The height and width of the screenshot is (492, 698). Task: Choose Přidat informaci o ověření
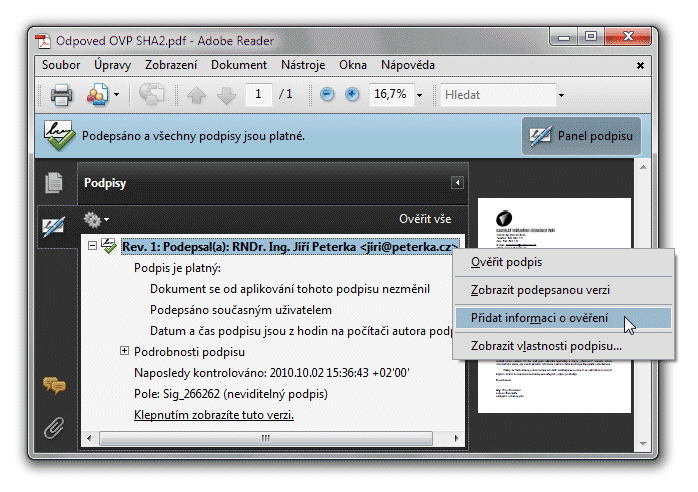[x=563, y=318]
